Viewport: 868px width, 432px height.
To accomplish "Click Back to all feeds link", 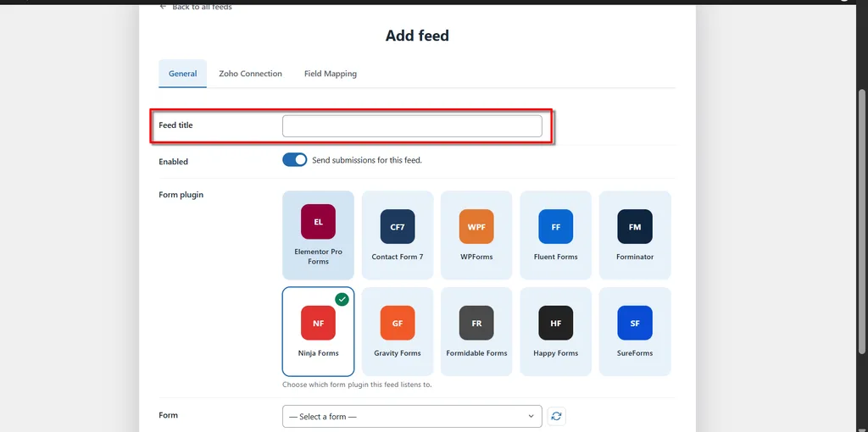I will click(196, 7).
